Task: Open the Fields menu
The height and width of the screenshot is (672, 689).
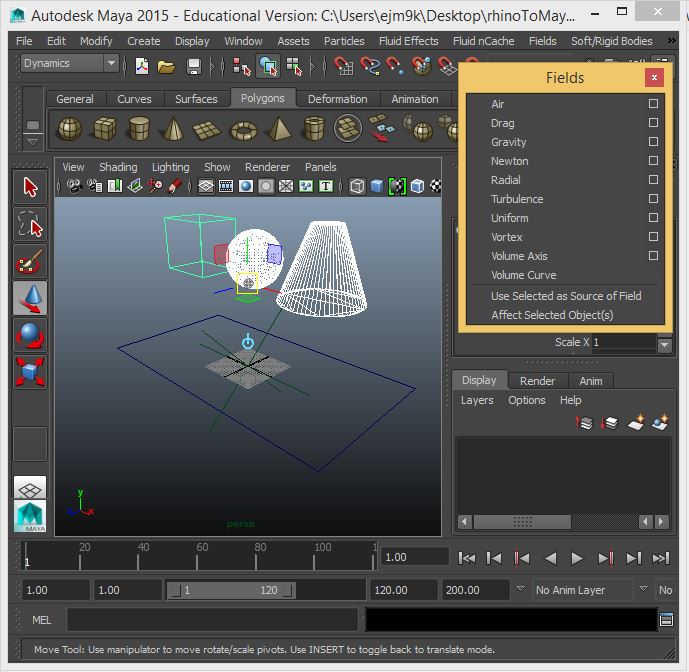Action: click(x=542, y=41)
